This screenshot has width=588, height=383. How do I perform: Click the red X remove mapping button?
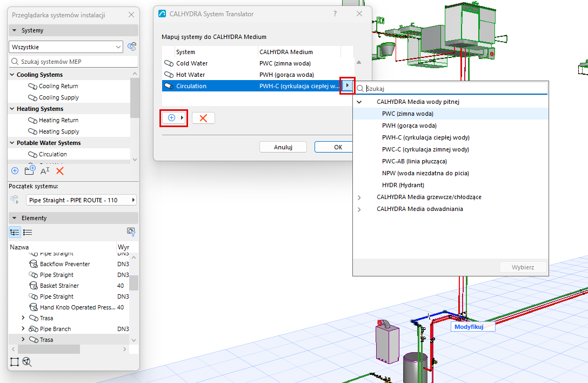point(203,118)
